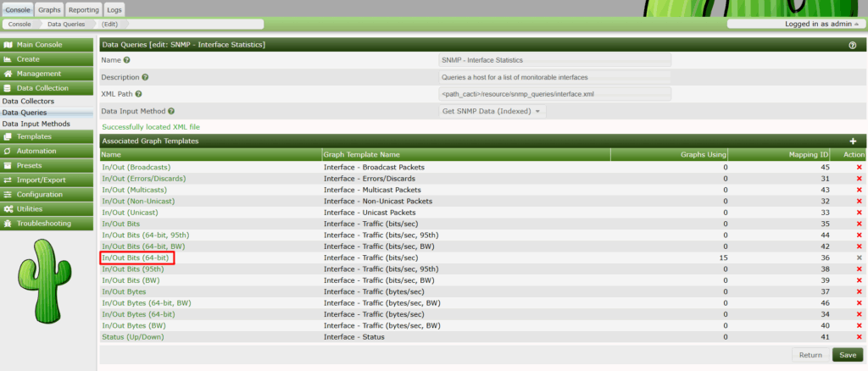Delete the Status (Up/Down) mapping

click(860, 337)
